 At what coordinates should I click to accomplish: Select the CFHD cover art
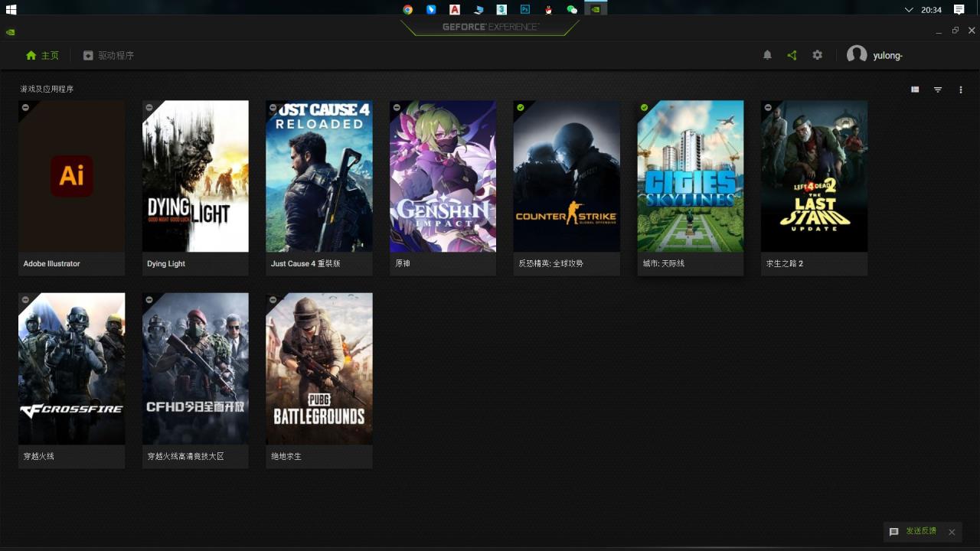point(195,368)
